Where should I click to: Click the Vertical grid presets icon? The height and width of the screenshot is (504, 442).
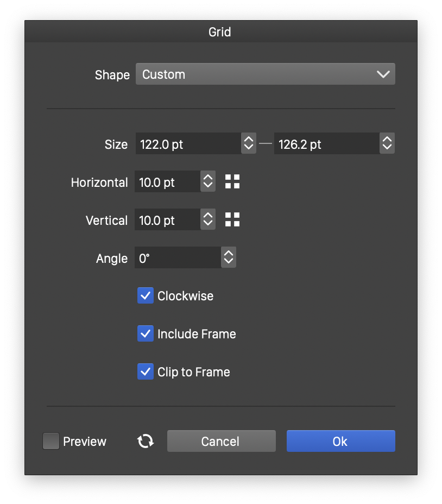coord(232,220)
